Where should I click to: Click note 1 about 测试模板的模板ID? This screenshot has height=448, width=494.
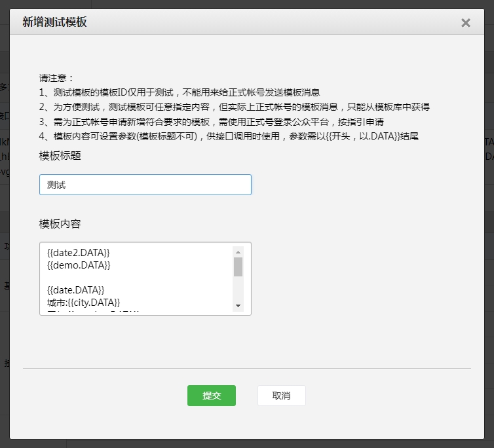[x=179, y=92]
